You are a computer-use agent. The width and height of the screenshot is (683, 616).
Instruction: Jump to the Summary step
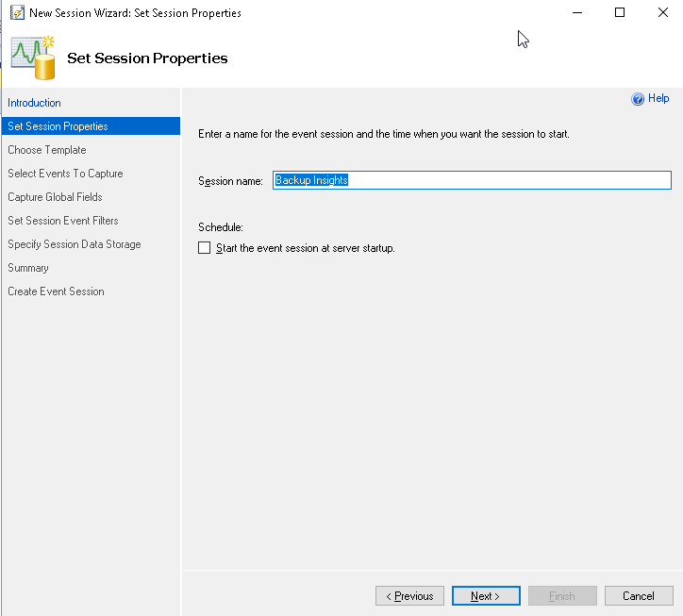coord(28,268)
